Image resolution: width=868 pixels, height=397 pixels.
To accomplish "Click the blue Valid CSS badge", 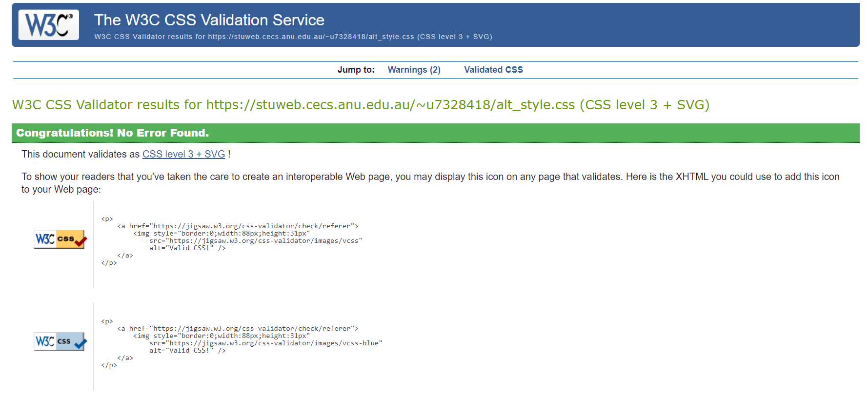I will coord(61,341).
